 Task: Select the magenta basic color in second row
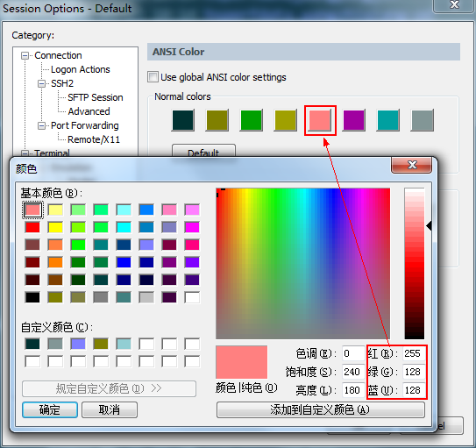[x=192, y=227]
